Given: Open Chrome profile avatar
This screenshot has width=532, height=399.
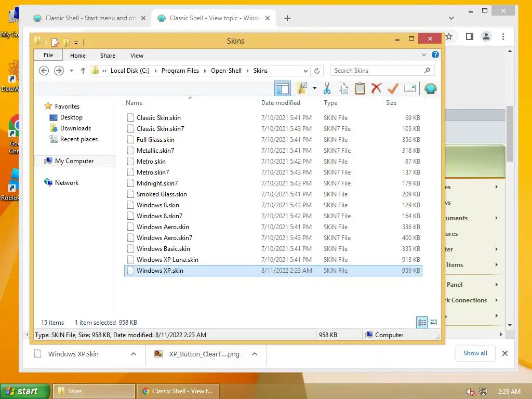Looking at the screenshot, I should pyautogui.click(x=486, y=36).
